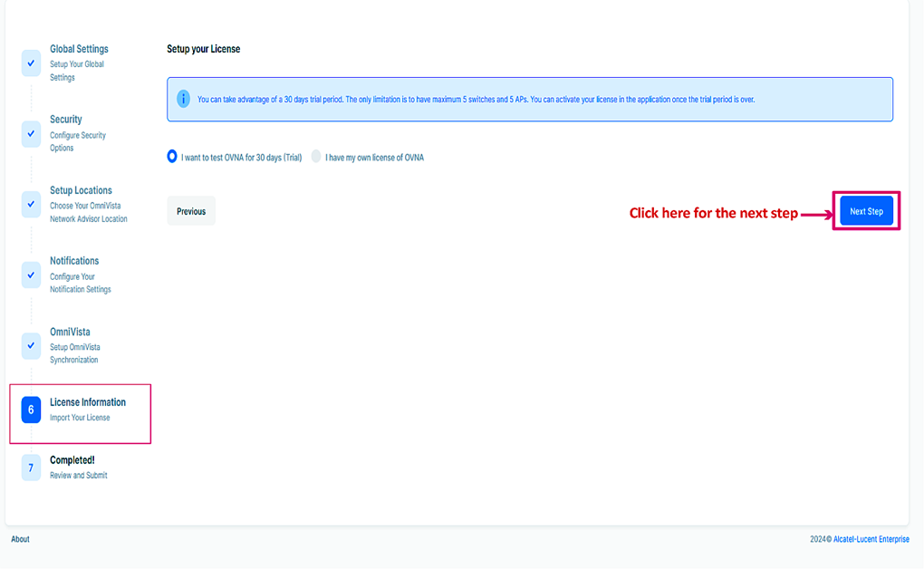Select the Notifications step label
Viewport: 924px width, 569px height.
click(74, 261)
